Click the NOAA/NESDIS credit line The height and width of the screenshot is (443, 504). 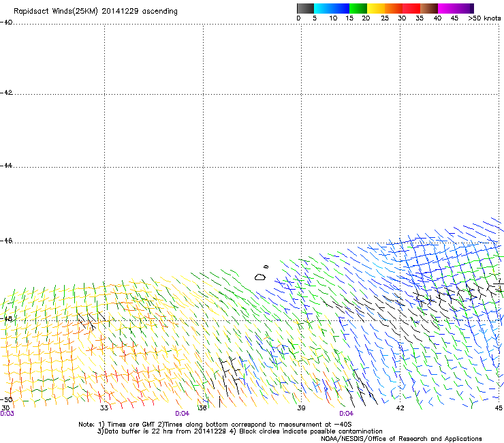point(401,439)
